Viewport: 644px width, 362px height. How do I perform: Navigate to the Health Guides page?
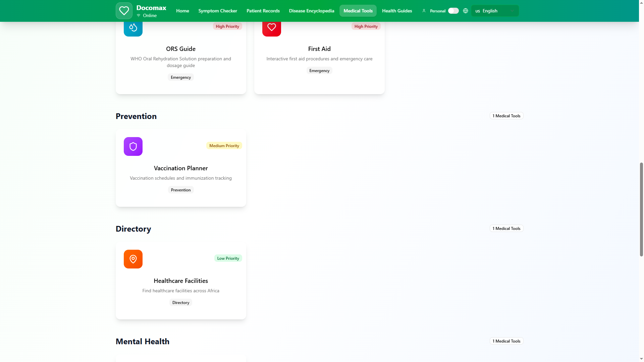397,11
